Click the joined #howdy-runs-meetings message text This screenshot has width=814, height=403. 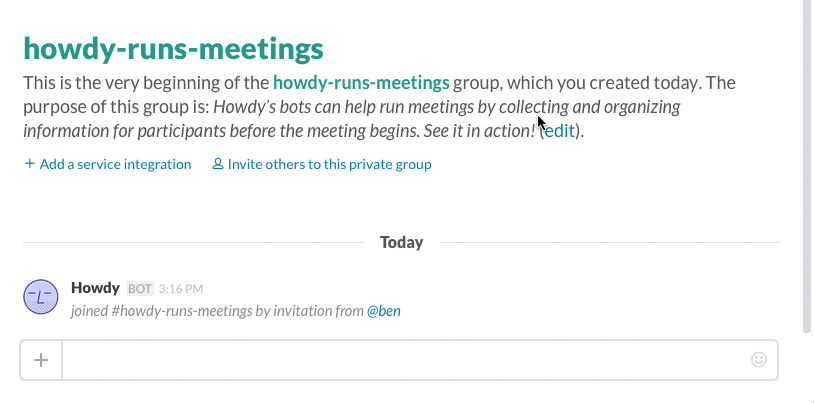pos(218,311)
